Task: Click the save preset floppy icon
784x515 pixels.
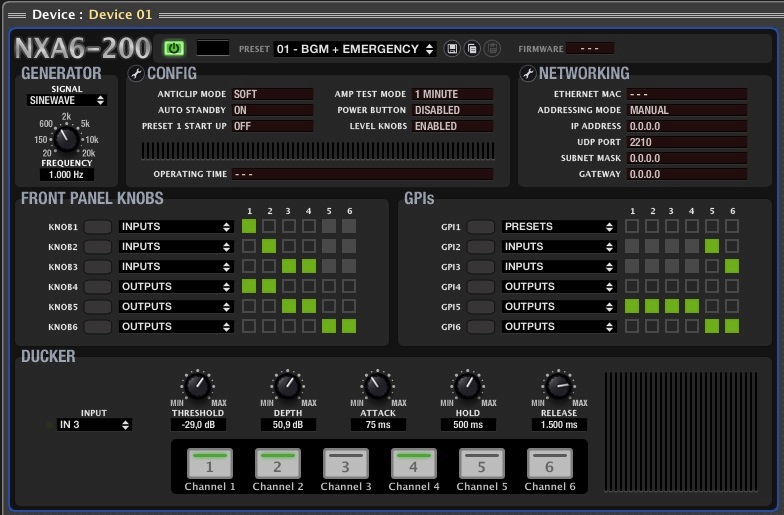Action: tap(453, 49)
